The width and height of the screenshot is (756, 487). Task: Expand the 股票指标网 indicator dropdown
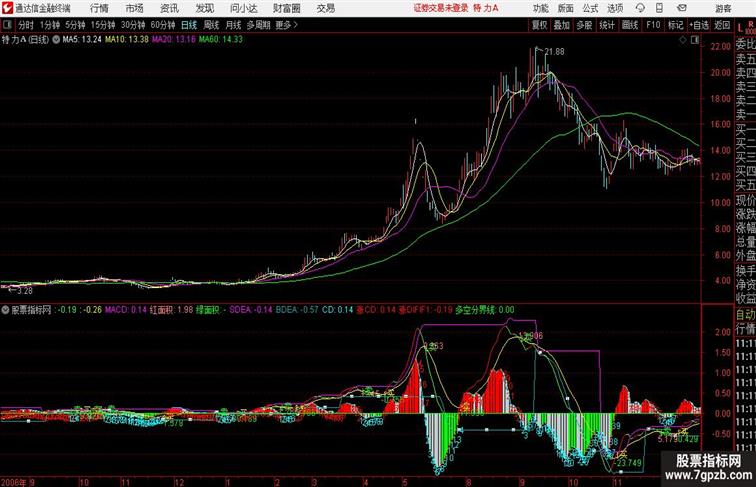(x=5, y=310)
